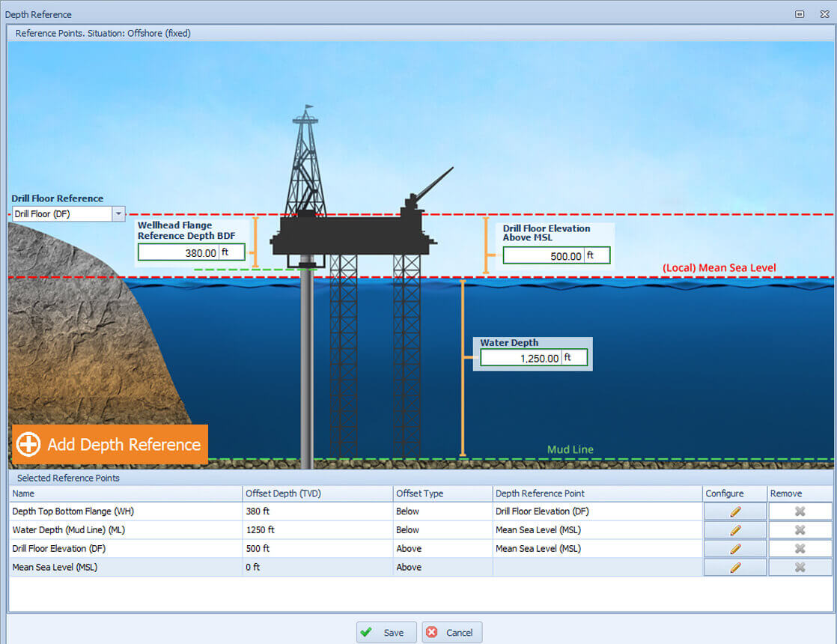837x644 pixels.
Task: Open configuration for Mean Sea Level row
Action: (734, 568)
